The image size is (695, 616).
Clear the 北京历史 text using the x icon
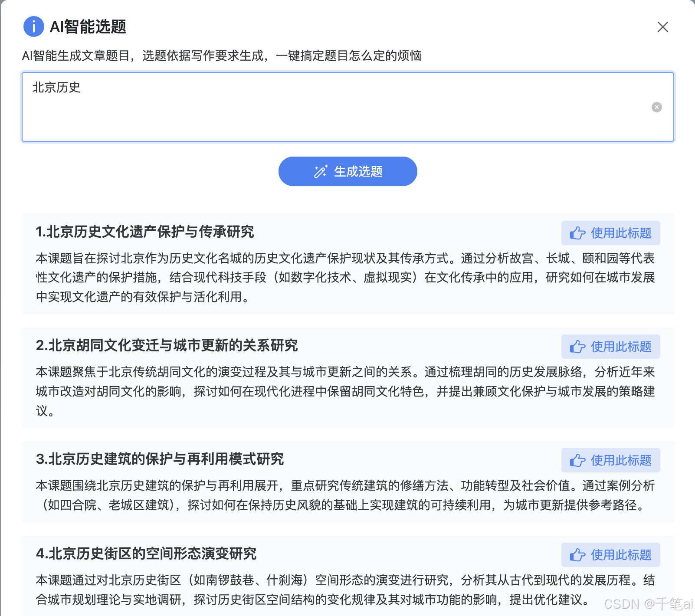[656, 107]
